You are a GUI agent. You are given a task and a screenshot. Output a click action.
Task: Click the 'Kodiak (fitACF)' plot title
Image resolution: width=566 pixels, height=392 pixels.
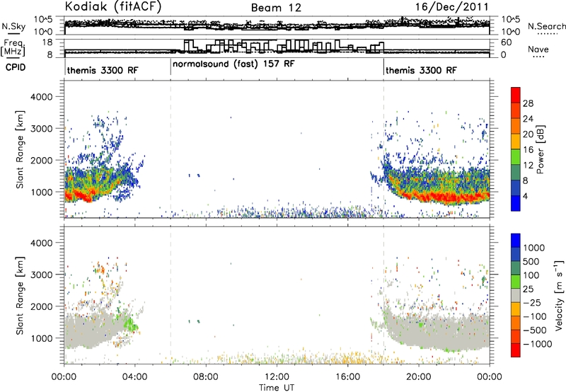click(113, 7)
